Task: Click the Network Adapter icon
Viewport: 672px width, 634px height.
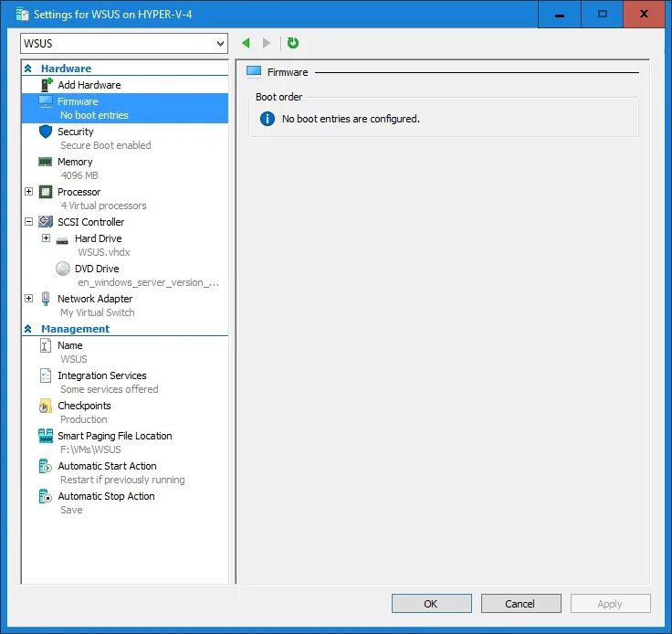Action: pos(46,299)
